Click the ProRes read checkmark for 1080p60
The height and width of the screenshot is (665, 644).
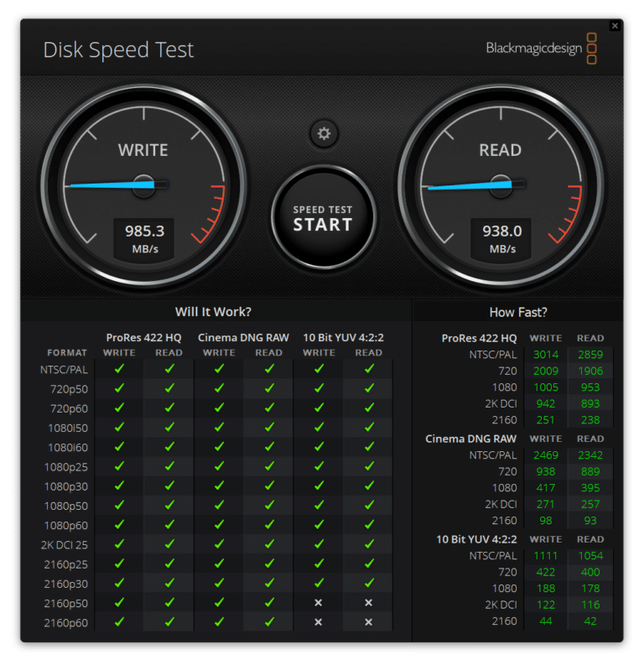pyautogui.click(x=169, y=525)
